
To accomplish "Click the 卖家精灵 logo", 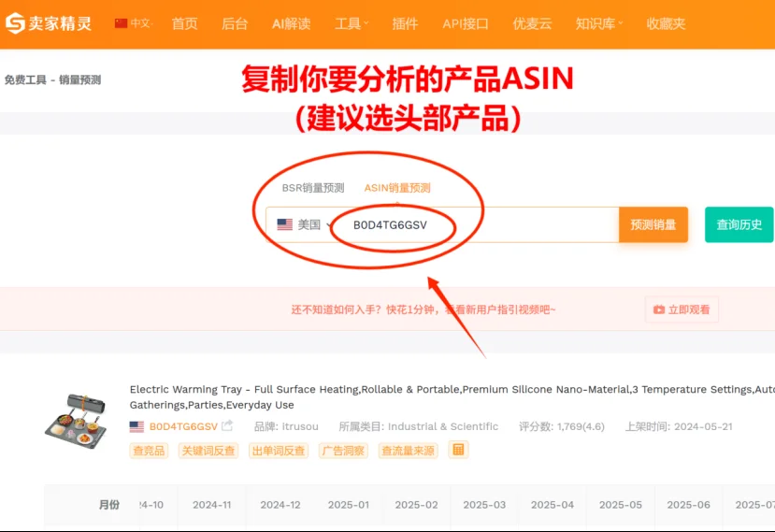I will click(x=49, y=23).
